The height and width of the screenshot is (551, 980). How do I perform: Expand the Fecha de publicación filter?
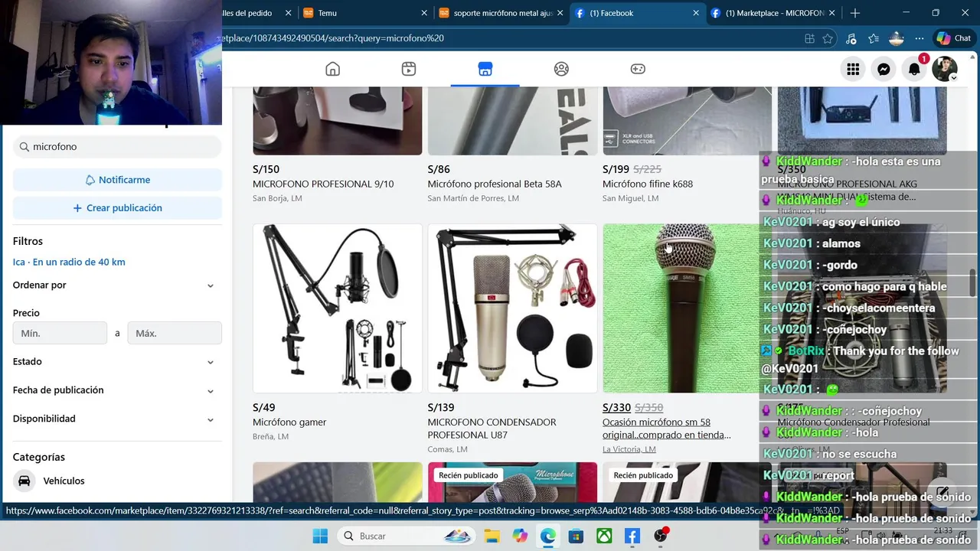[113, 390]
